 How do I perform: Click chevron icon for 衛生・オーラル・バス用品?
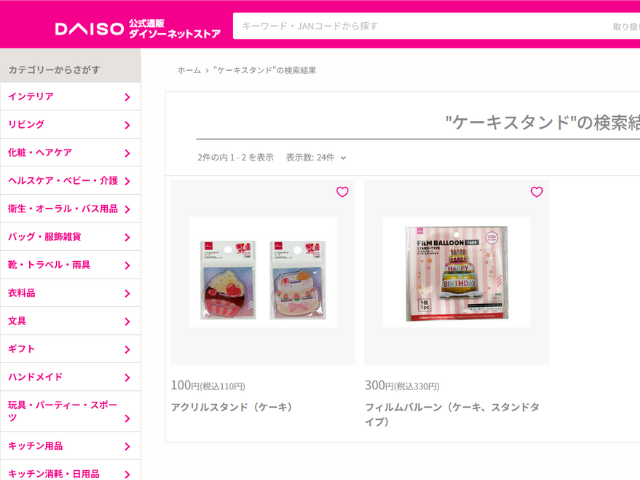click(127, 209)
